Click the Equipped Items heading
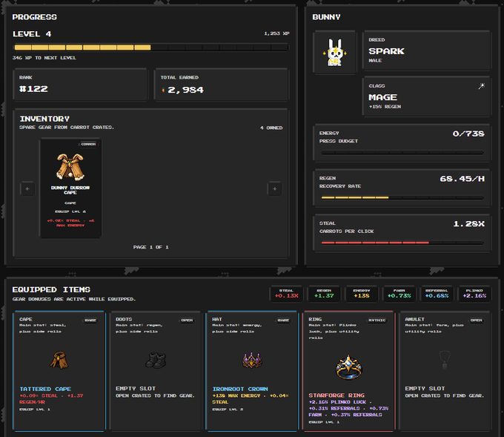 [x=51, y=289]
